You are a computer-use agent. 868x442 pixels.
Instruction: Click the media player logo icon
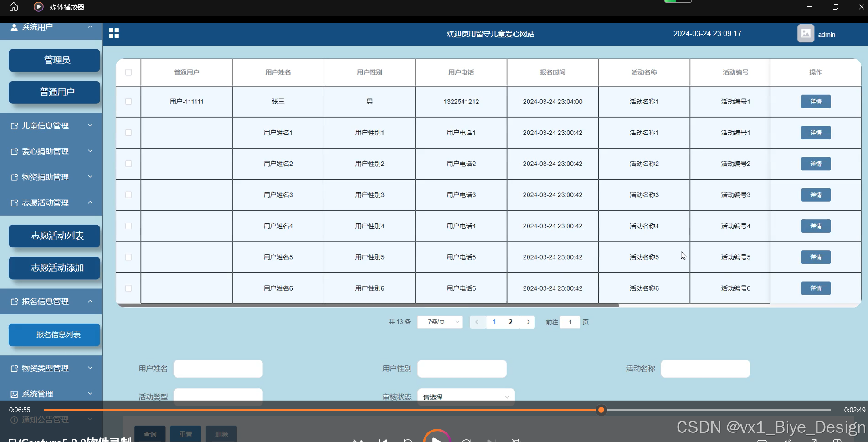pos(39,7)
